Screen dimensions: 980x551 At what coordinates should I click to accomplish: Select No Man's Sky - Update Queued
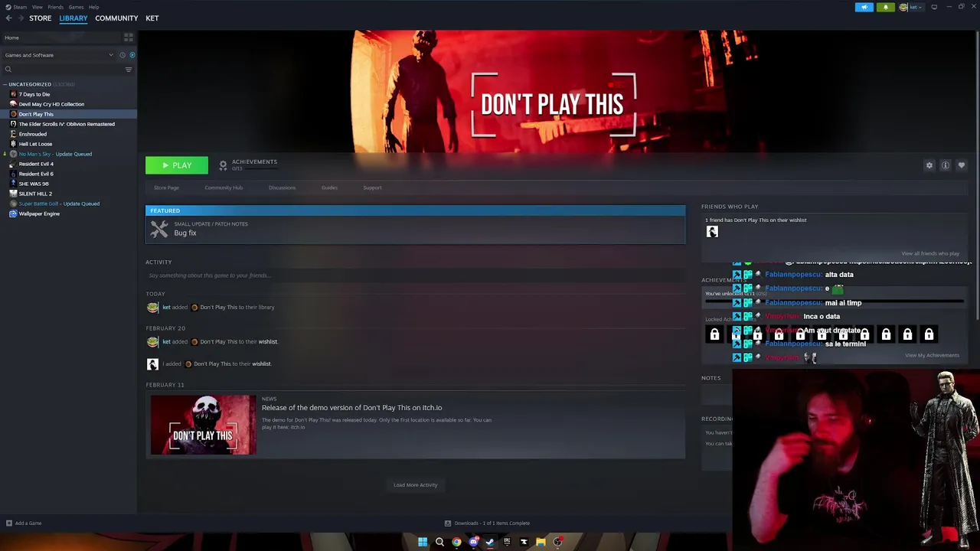tap(55, 154)
